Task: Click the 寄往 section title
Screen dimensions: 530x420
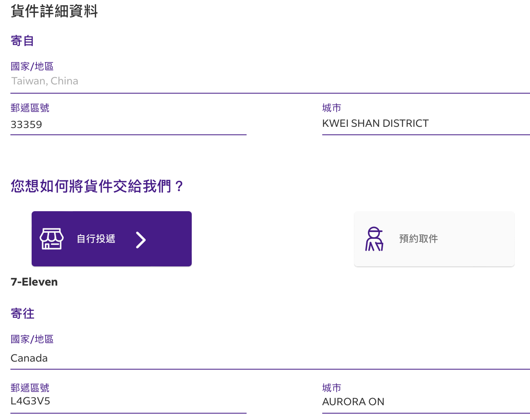Action: (x=22, y=314)
